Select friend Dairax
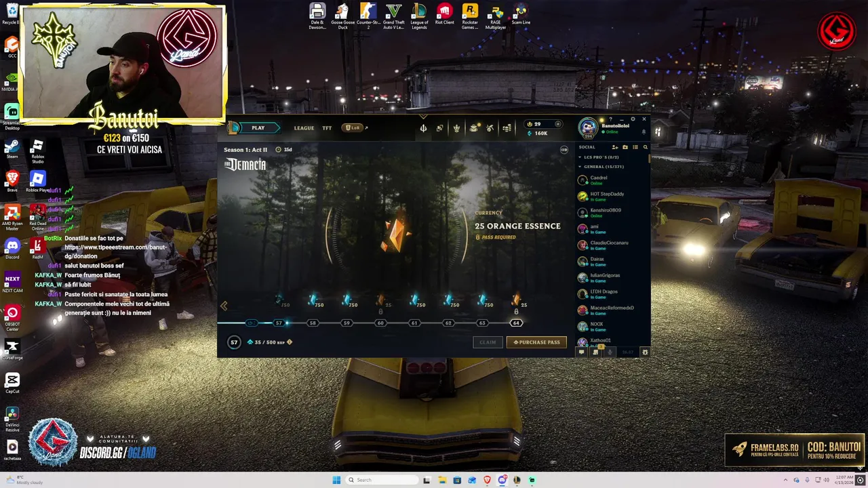The height and width of the screenshot is (488, 868). click(x=612, y=262)
